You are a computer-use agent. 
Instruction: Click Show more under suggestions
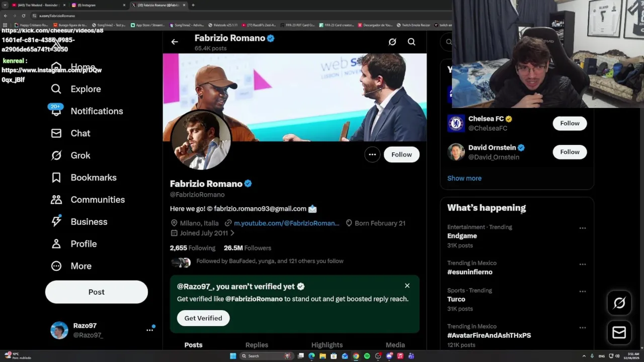coord(464,178)
